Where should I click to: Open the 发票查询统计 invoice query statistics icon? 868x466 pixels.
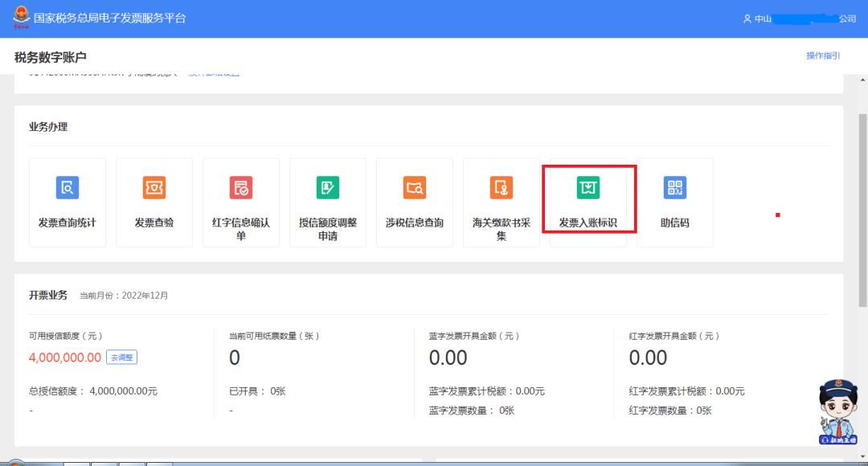tap(68, 201)
